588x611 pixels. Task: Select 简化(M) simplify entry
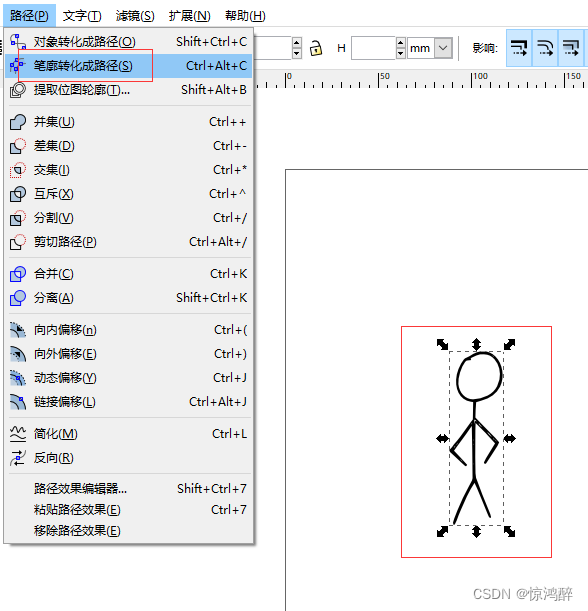coord(129,434)
